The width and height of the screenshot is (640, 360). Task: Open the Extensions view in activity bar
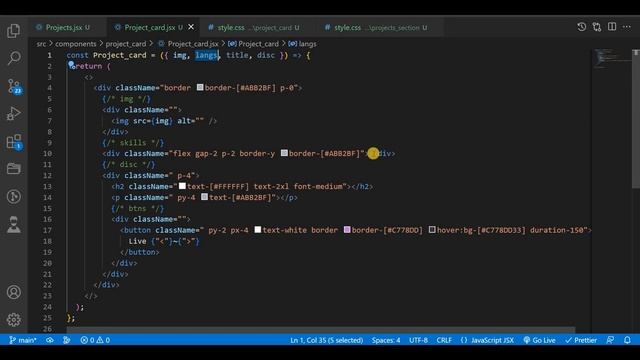pyautogui.click(x=14, y=142)
